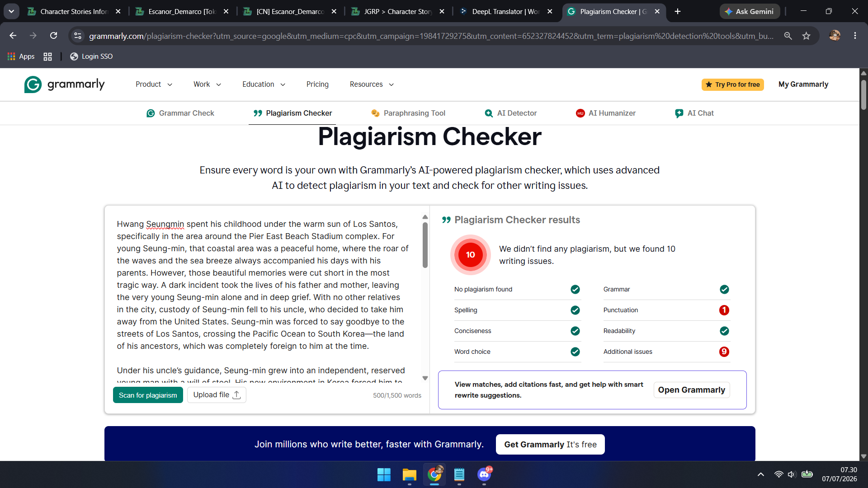868x488 pixels.
Task: Go back to the previous page
Action: coord(13,36)
